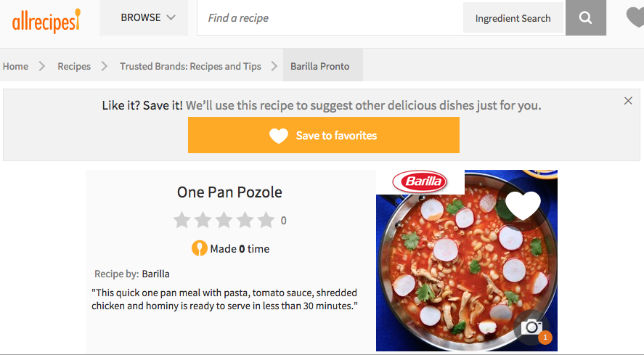Click the magnifying glass search button

tap(586, 18)
